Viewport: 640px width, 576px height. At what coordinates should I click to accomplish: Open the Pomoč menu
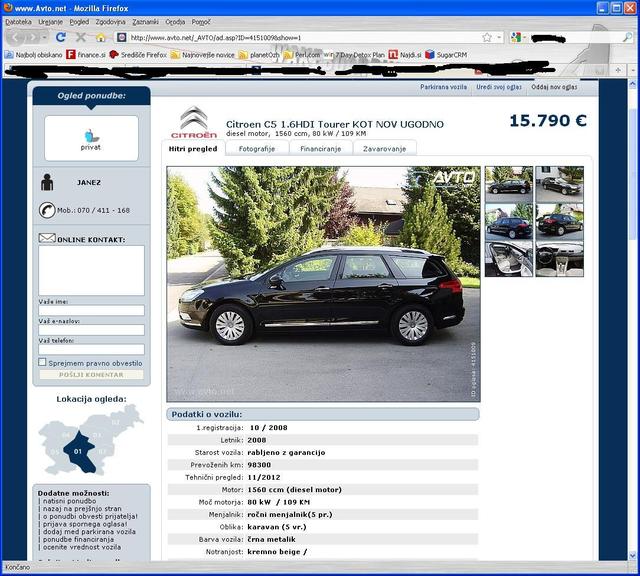201,22
